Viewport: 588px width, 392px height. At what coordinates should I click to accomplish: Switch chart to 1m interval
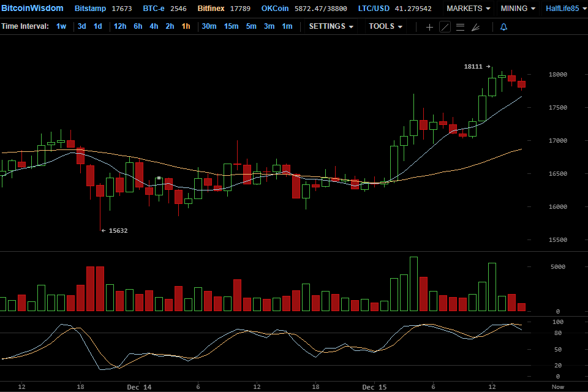click(x=287, y=26)
